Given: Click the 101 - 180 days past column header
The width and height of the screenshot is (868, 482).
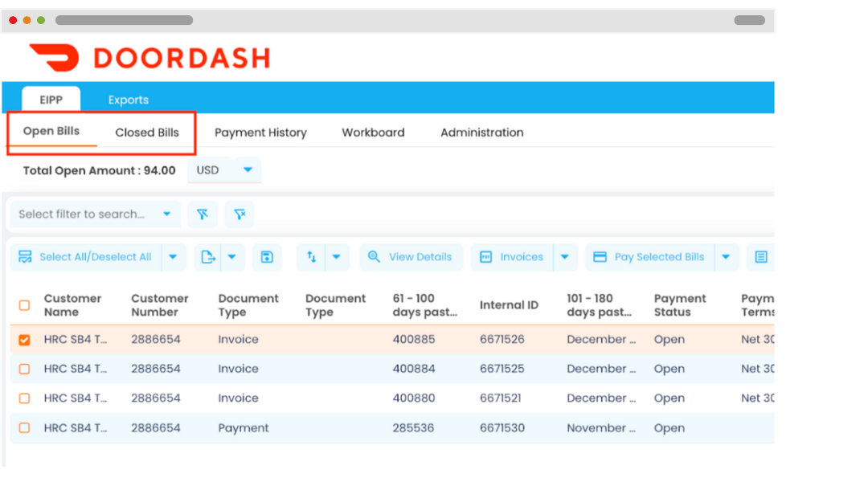Looking at the screenshot, I should [599, 305].
